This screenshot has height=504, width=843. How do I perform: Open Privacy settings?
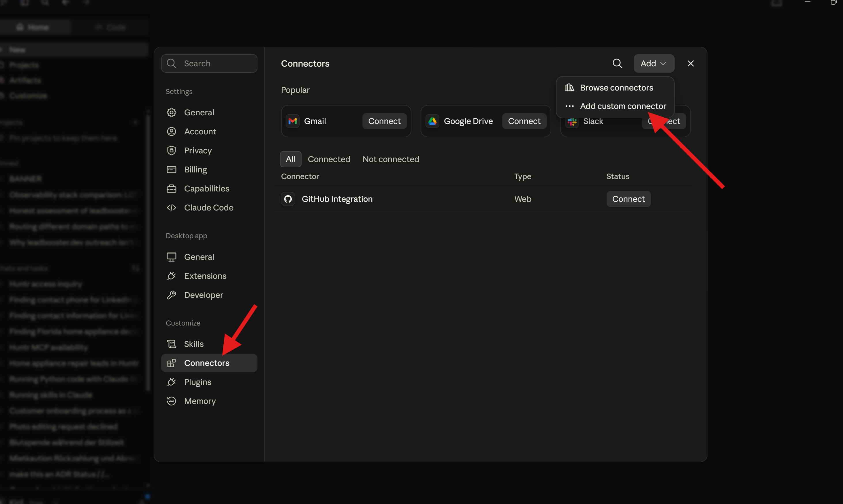click(209, 151)
